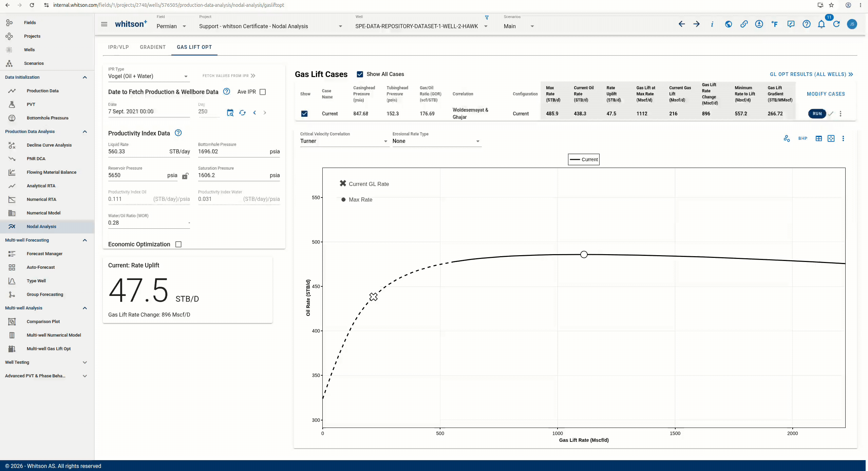Click the well filter funnel icon
Image resolution: width=868 pixels, height=471 pixels.
(x=487, y=18)
